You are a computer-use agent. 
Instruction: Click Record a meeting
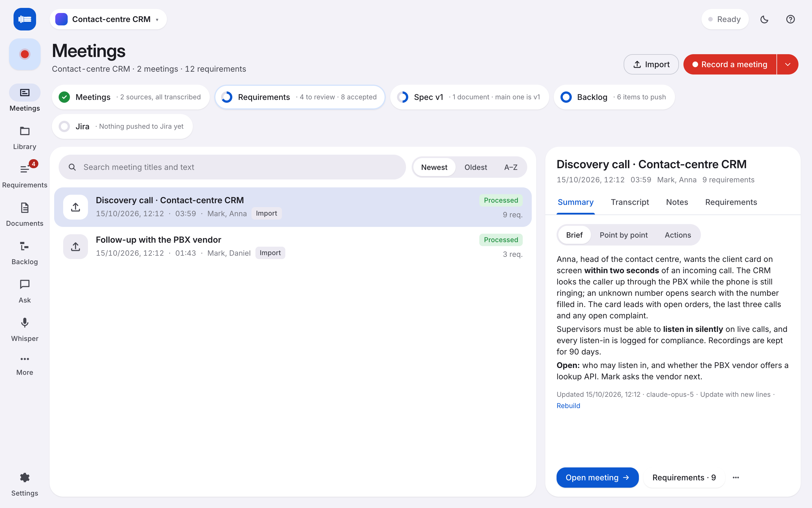pyautogui.click(x=730, y=64)
